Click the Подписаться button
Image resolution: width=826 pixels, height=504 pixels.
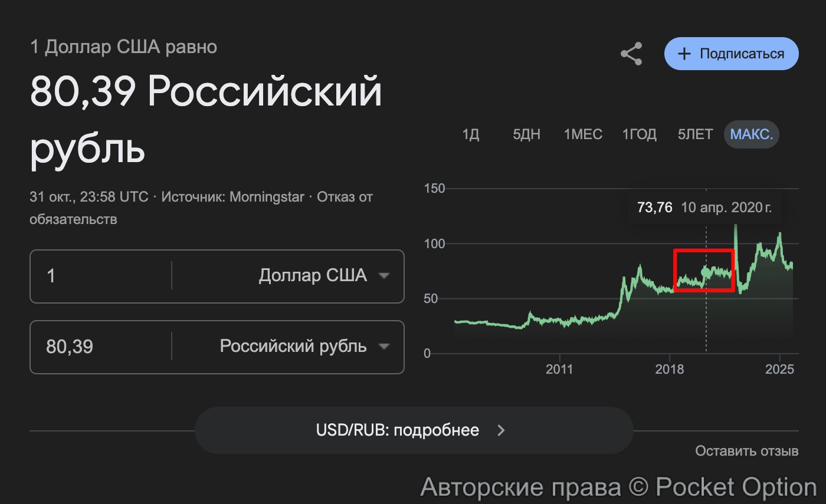[x=731, y=53]
